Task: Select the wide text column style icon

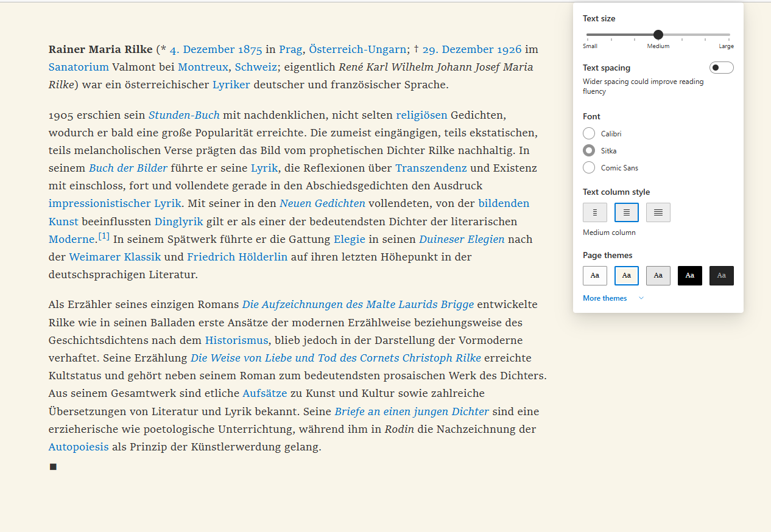Action: tap(658, 212)
